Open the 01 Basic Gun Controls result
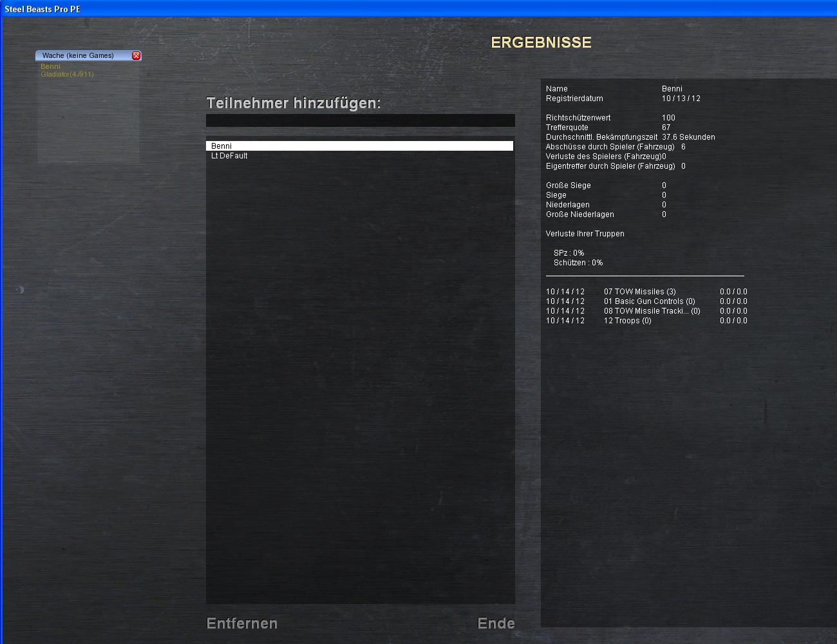Screen dimensions: 837x644 (649, 301)
